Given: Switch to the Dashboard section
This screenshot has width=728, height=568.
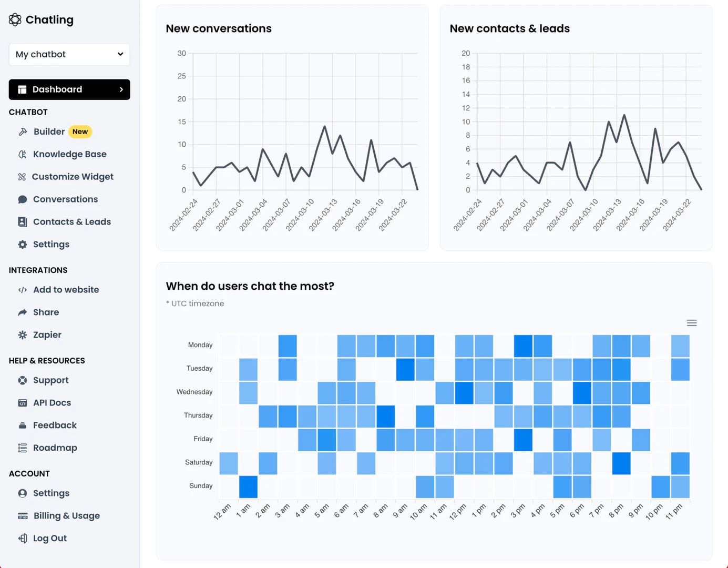Looking at the screenshot, I should pyautogui.click(x=57, y=89).
